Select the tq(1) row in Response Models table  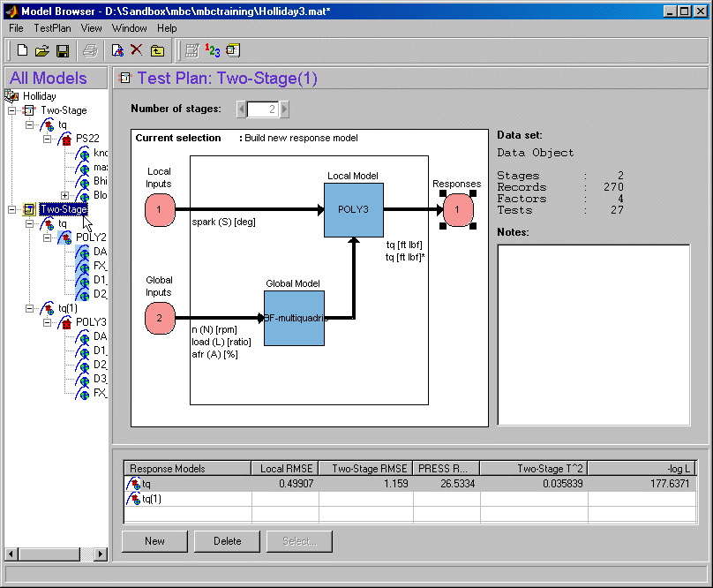pyautogui.click(x=410, y=499)
